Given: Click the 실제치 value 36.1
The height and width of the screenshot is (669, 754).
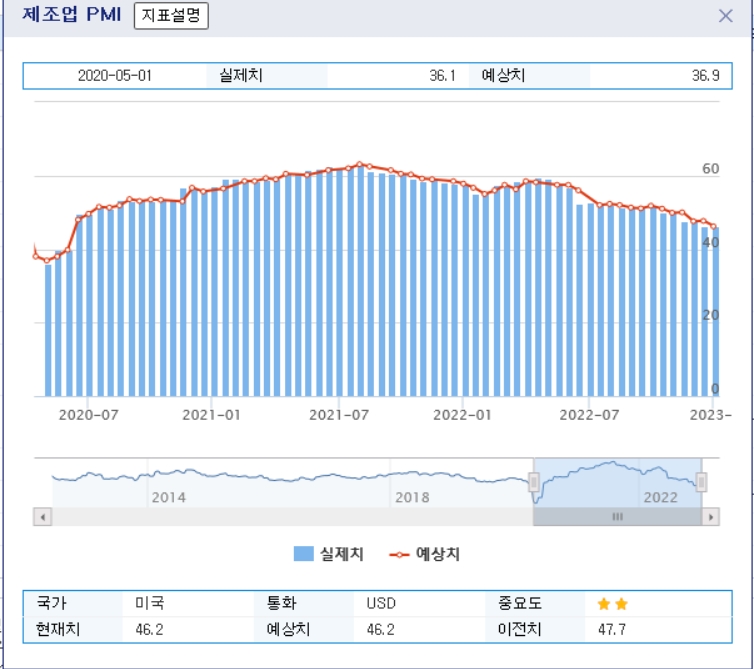Looking at the screenshot, I should click(442, 76).
